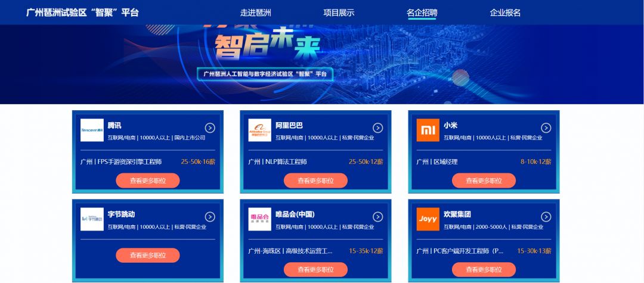Click the ByteDance (字节跳动) logo
Screen dimensions: 644x283
tap(92, 219)
